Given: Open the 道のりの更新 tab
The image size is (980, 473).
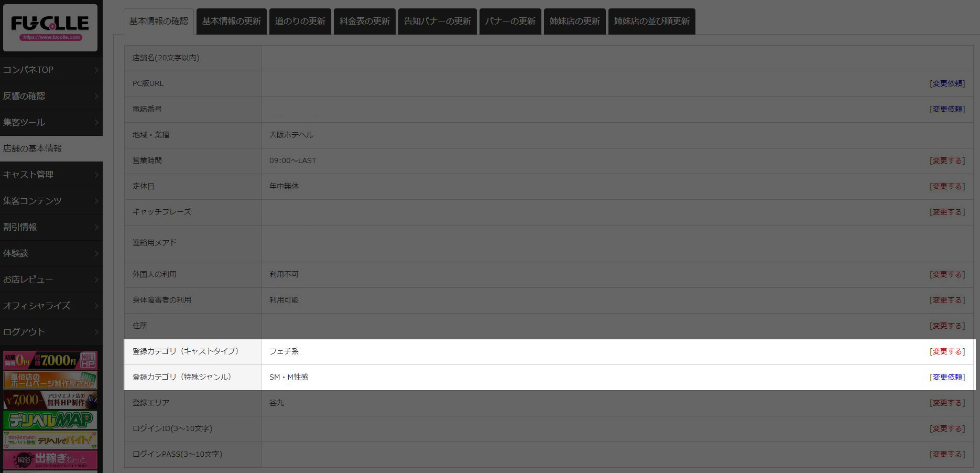Looking at the screenshot, I should point(300,21).
